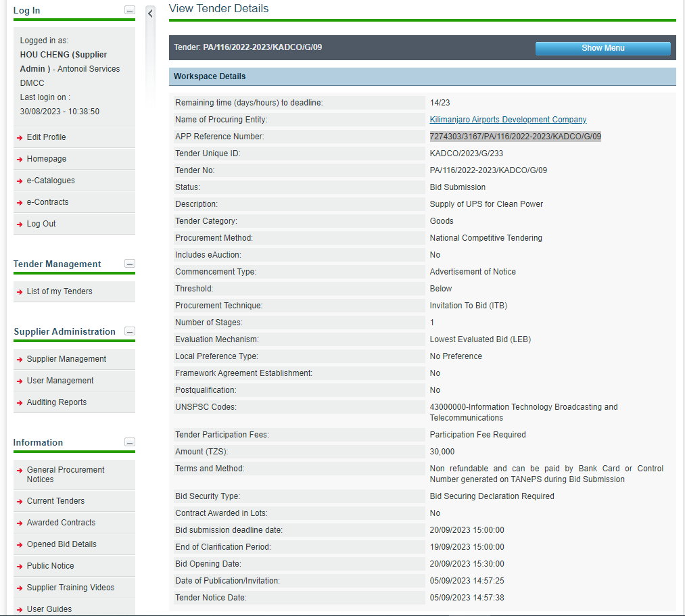Go to Homepage

point(47,159)
